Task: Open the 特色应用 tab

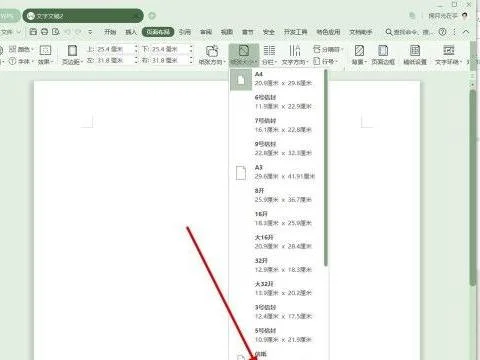Action: [328, 32]
